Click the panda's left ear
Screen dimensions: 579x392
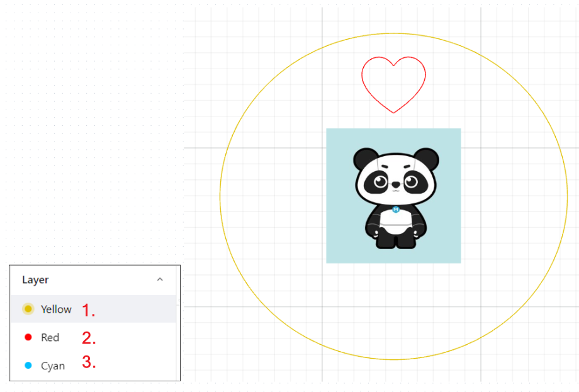tap(365, 158)
